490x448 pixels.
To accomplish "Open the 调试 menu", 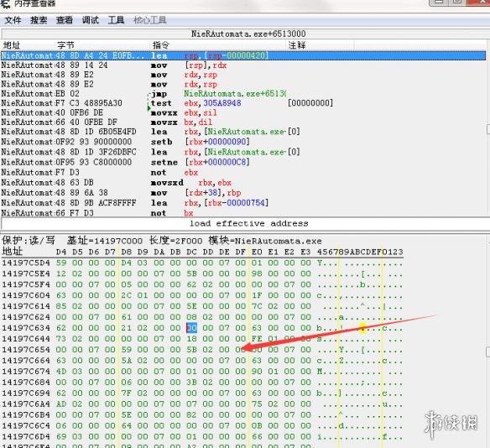I will pyautogui.click(x=91, y=20).
